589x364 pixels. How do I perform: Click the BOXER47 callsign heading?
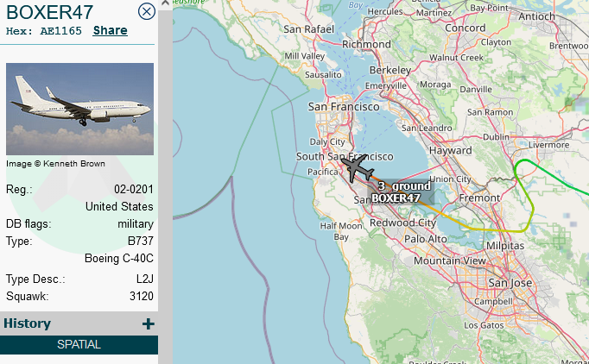pos(49,12)
